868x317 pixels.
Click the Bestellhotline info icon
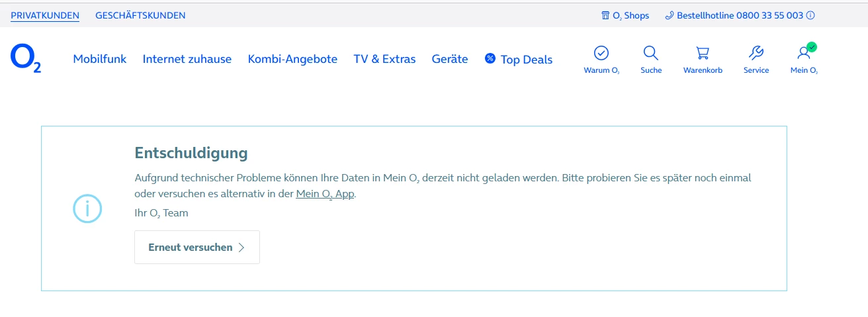coord(810,15)
